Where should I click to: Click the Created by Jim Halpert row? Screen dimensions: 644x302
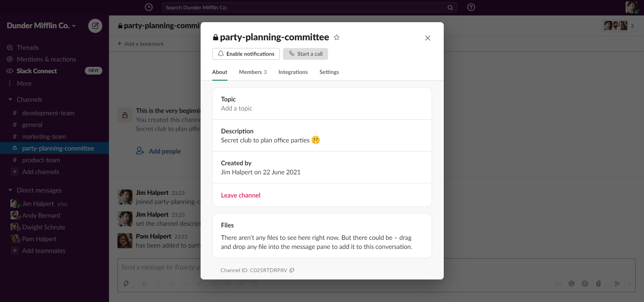click(322, 167)
